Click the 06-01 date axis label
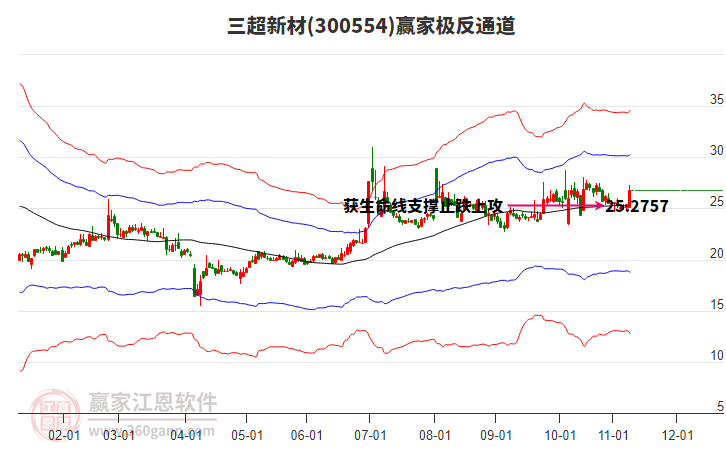This screenshot has height=450, width=726. (307, 435)
